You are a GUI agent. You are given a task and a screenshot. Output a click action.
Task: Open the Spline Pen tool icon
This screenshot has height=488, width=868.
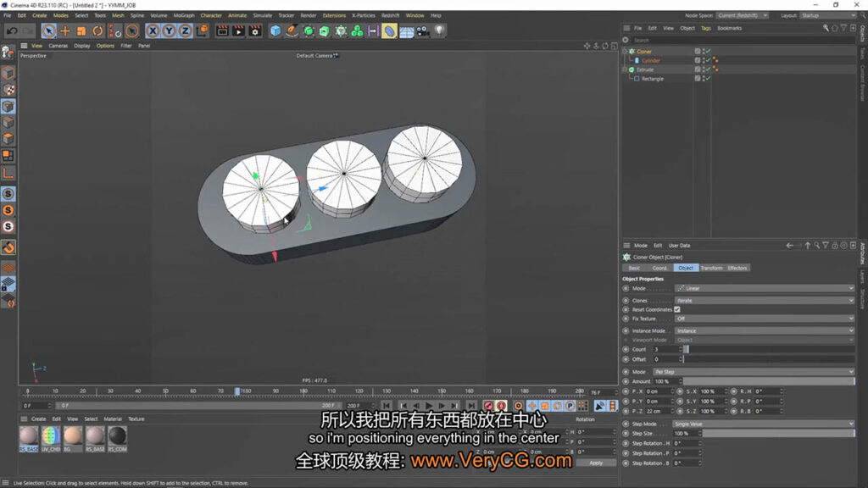coord(292,31)
